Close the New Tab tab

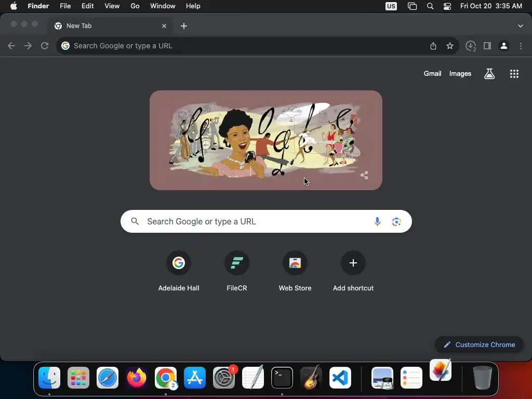[164, 26]
